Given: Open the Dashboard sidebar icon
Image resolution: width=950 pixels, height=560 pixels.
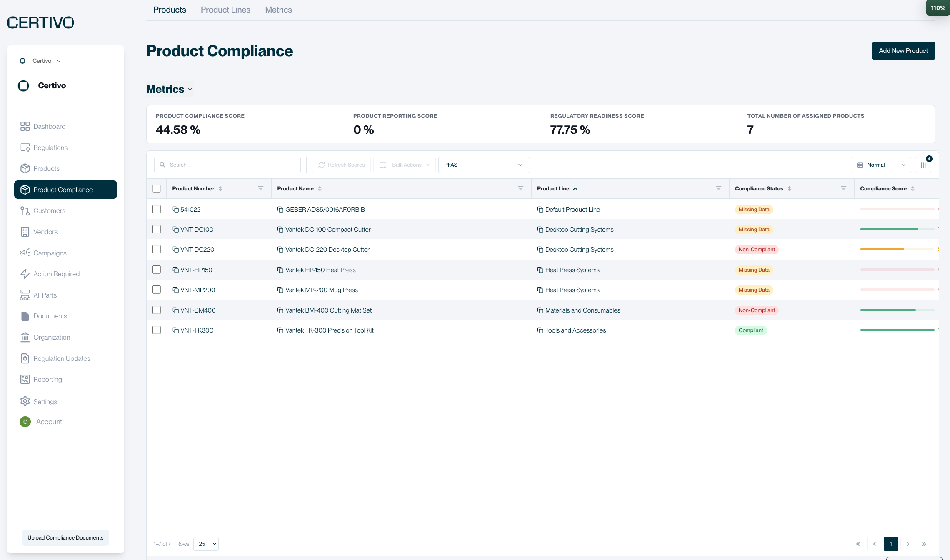Looking at the screenshot, I should click(x=25, y=126).
